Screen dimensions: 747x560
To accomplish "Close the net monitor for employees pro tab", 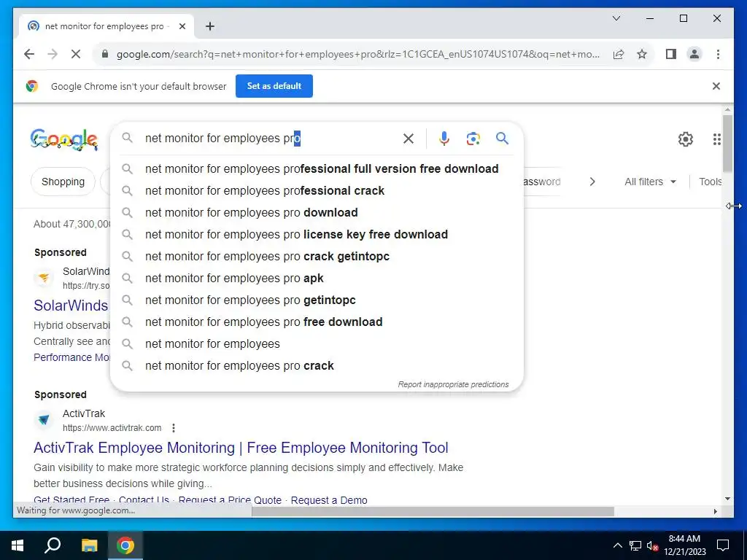I will (x=182, y=26).
